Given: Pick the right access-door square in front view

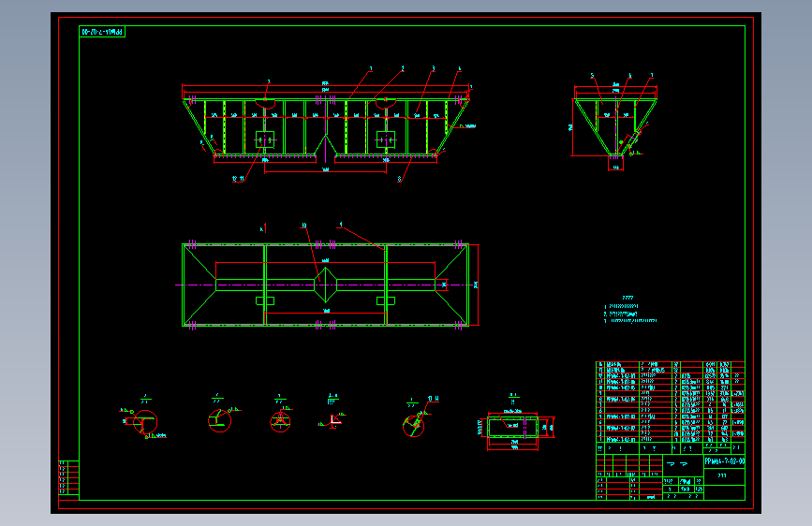Looking at the screenshot, I should tap(386, 139).
